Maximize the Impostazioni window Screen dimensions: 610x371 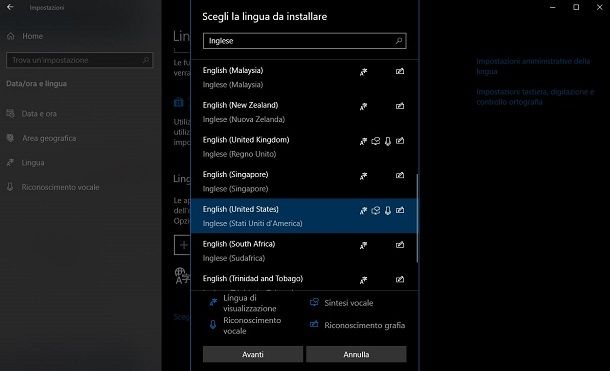(x=576, y=7)
